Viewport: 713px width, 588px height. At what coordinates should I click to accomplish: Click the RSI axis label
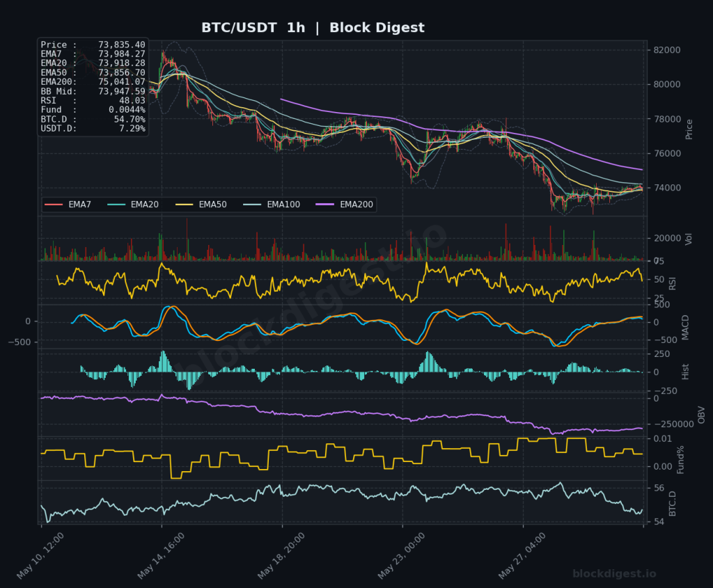673,283
